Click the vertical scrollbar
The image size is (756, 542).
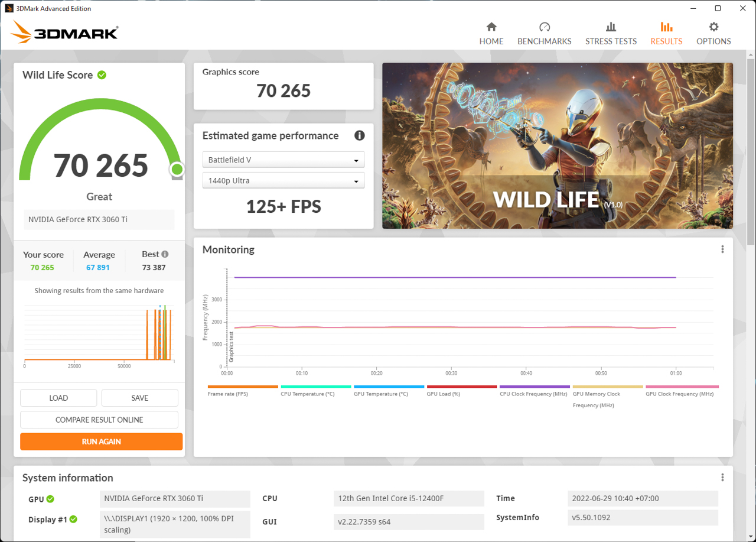[751, 151]
